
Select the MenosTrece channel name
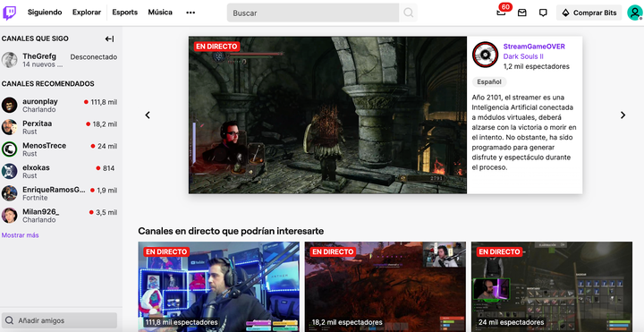pyautogui.click(x=45, y=146)
